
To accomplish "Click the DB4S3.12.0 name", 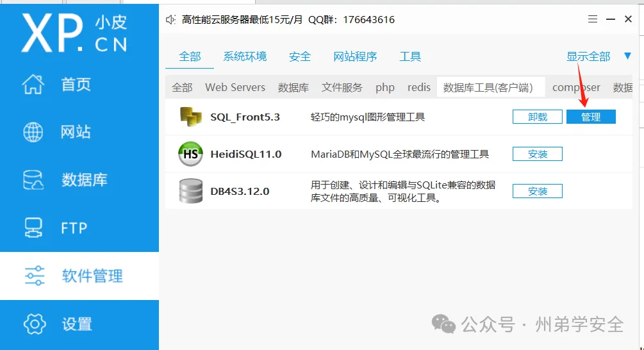I will [x=240, y=192].
